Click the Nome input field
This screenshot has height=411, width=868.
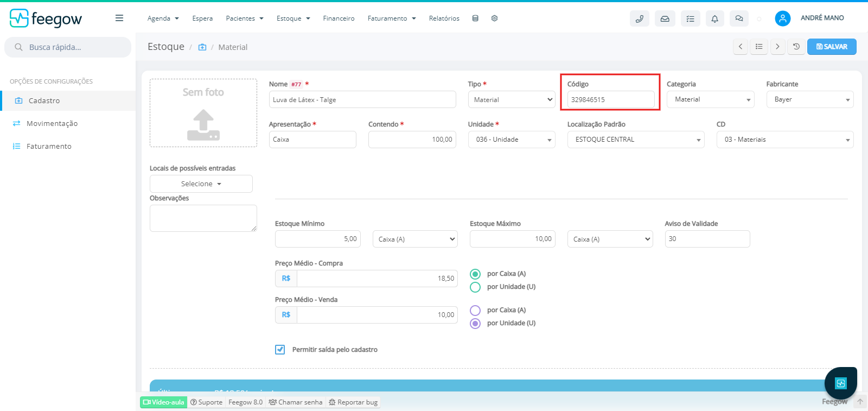point(362,99)
